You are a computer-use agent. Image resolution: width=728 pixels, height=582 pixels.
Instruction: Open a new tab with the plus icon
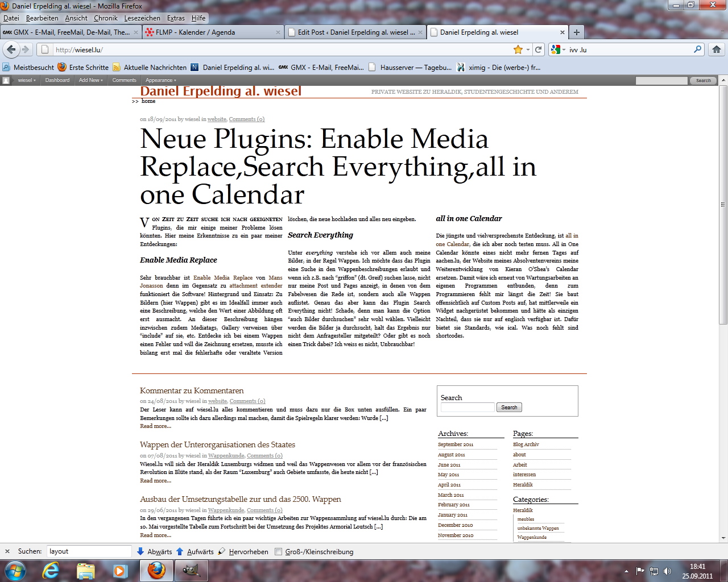click(577, 32)
